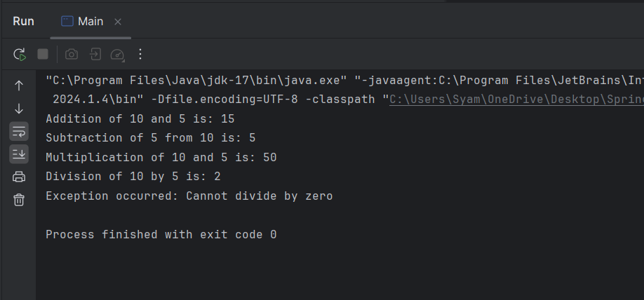Screen dimensions: 644x300
Task: Click the camera thread dump icon
Action: [x=72, y=54]
